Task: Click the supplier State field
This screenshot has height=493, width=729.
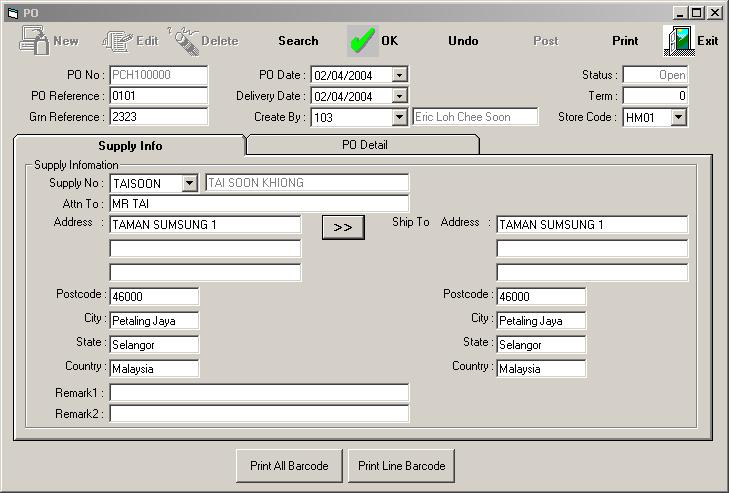Action: [154, 345]
